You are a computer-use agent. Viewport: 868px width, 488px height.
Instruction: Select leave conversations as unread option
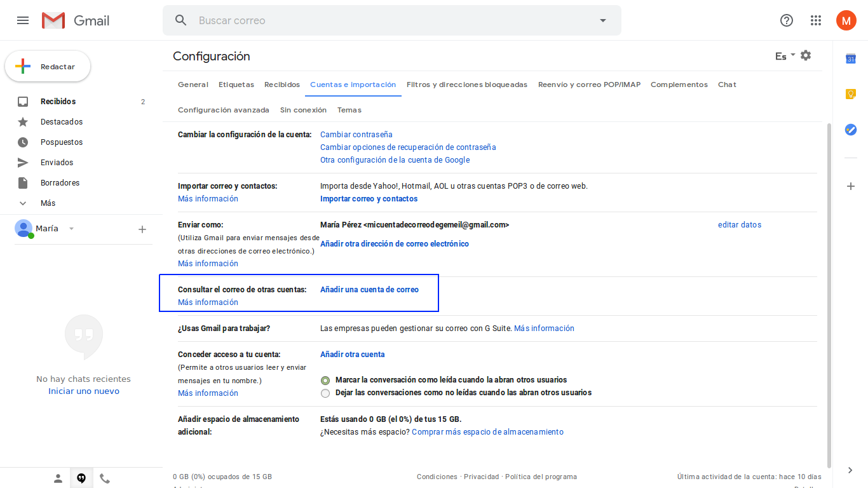(x=325, y=393)
